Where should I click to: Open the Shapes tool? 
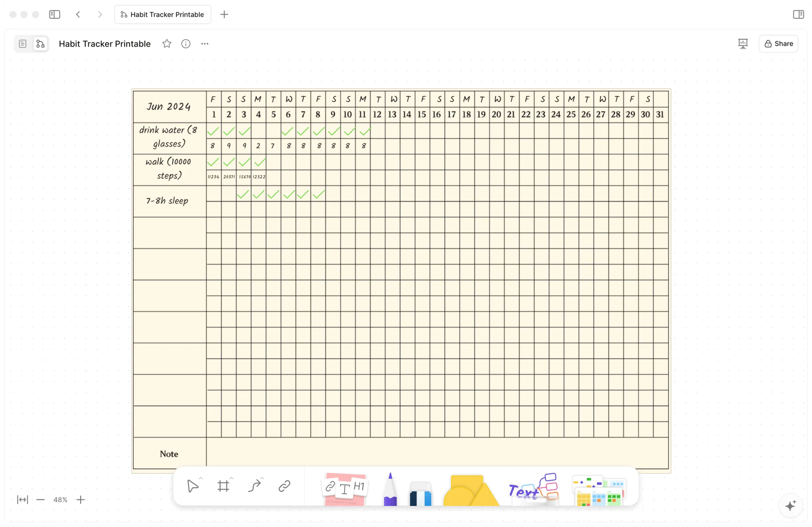(471, 490)
